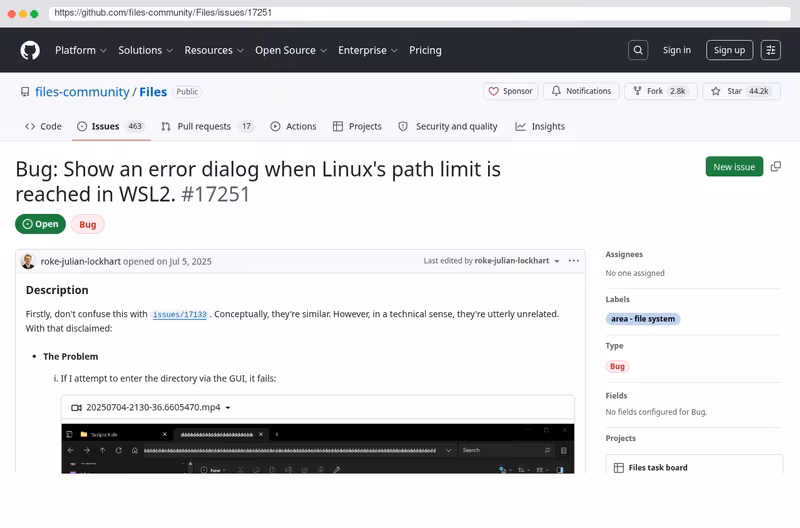Screen dimensions: 800x528
Task: Click the Bug badge under the issue title
Action: tap(88, 224)
